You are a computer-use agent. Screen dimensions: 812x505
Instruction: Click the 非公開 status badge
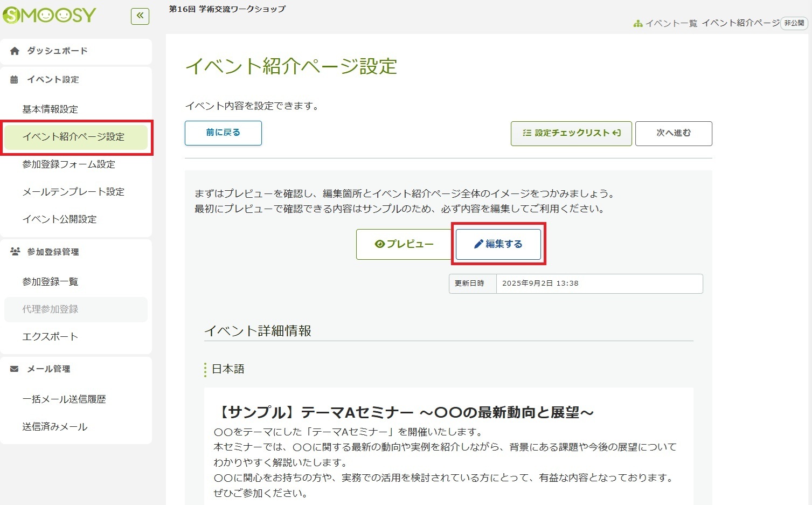click(794, 23)
